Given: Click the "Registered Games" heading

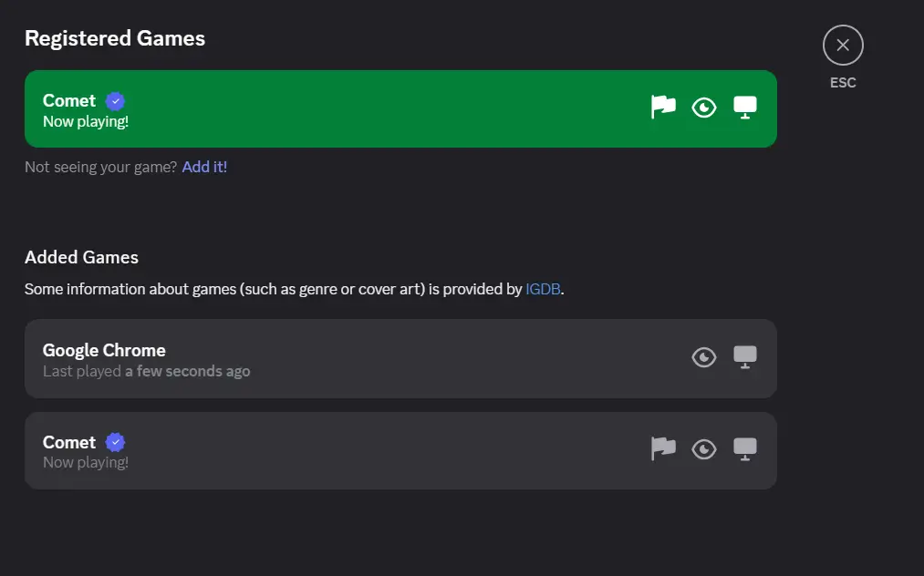Looking at the screenshot, I should [x=115, y=38].
